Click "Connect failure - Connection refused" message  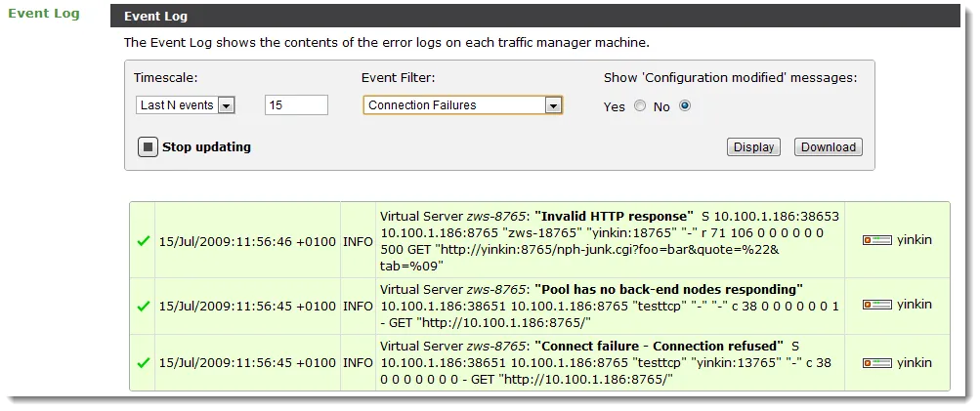(x=660, y=346)
